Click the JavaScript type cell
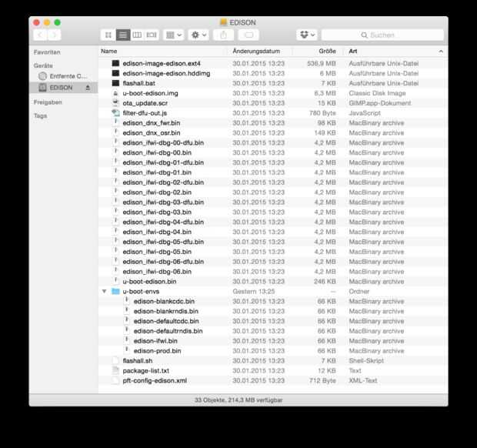This screenshot has height=448, width=477. (365, 113)
